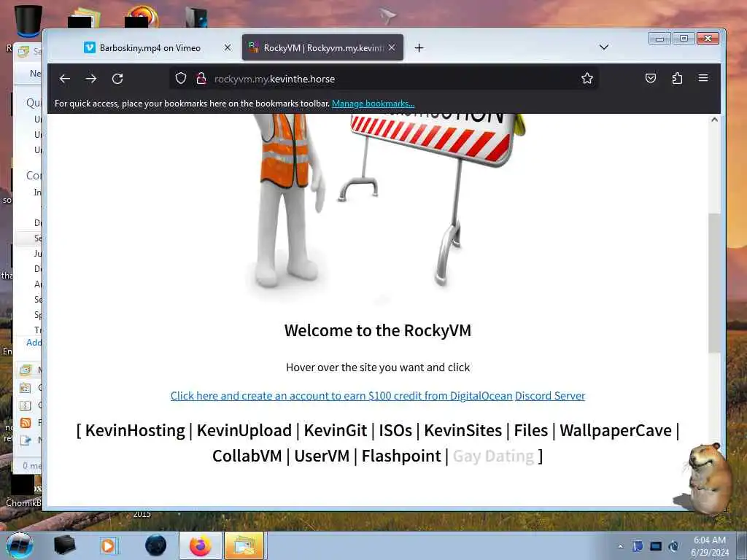Close the Barboskiny.mp4 on Vimeo tab
This screenshot has width=747, height=560.
point(228,47)
